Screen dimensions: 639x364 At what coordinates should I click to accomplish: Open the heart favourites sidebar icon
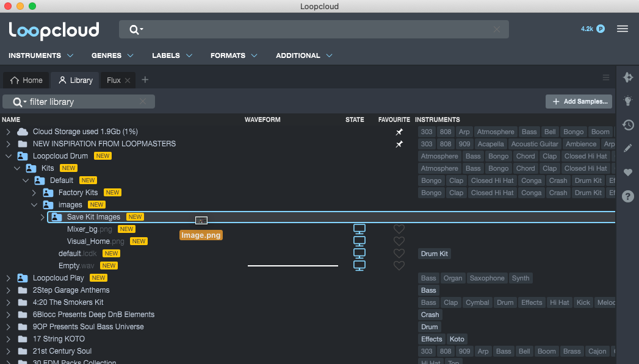coord(628,172)
